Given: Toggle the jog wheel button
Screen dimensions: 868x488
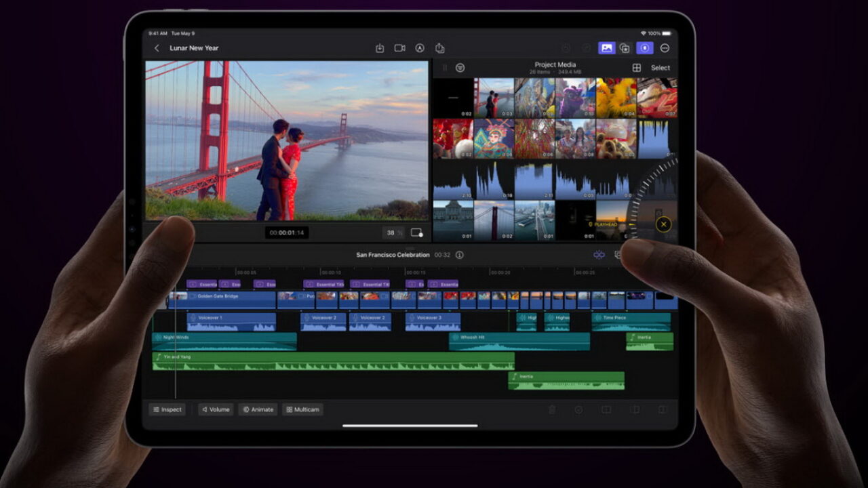Looking at the screenshot, I should (645, 48).
